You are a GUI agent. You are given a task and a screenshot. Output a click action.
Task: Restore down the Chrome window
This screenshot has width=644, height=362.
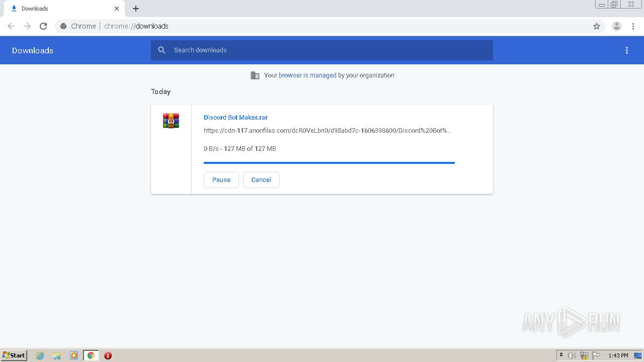pyautogui.click(x=614, y=5)
